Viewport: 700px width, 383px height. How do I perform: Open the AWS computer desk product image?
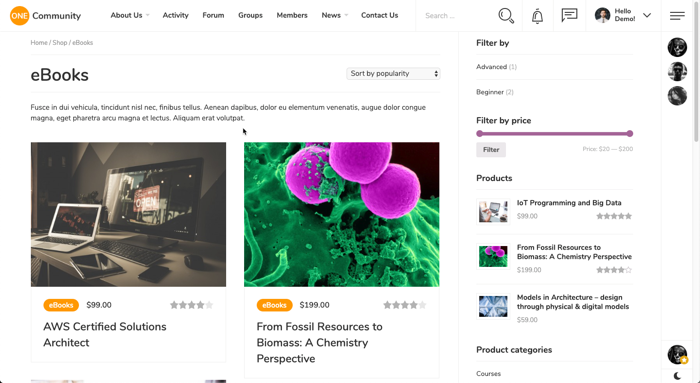129,214
